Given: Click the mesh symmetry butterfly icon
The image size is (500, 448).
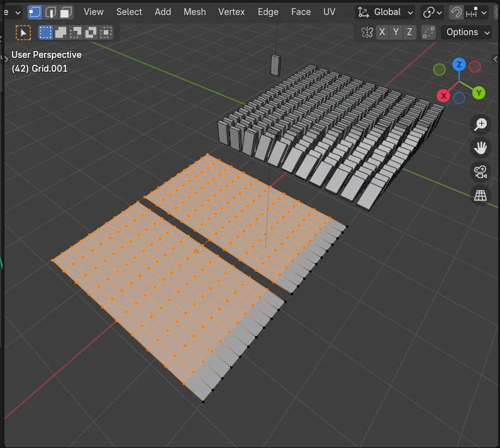Looking at the screenshot, I should (x=367, y=32).
